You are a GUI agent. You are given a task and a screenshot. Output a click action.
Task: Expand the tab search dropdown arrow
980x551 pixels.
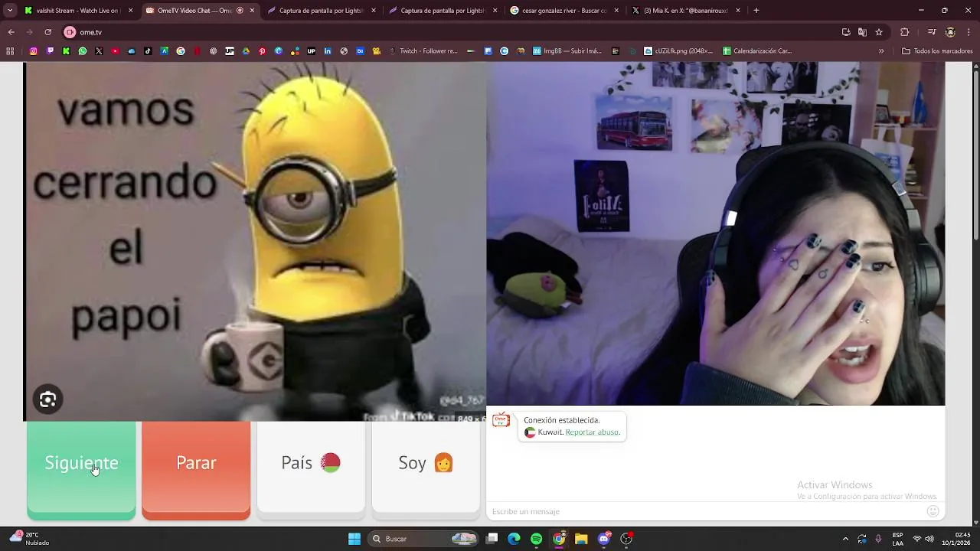[10, 11]
